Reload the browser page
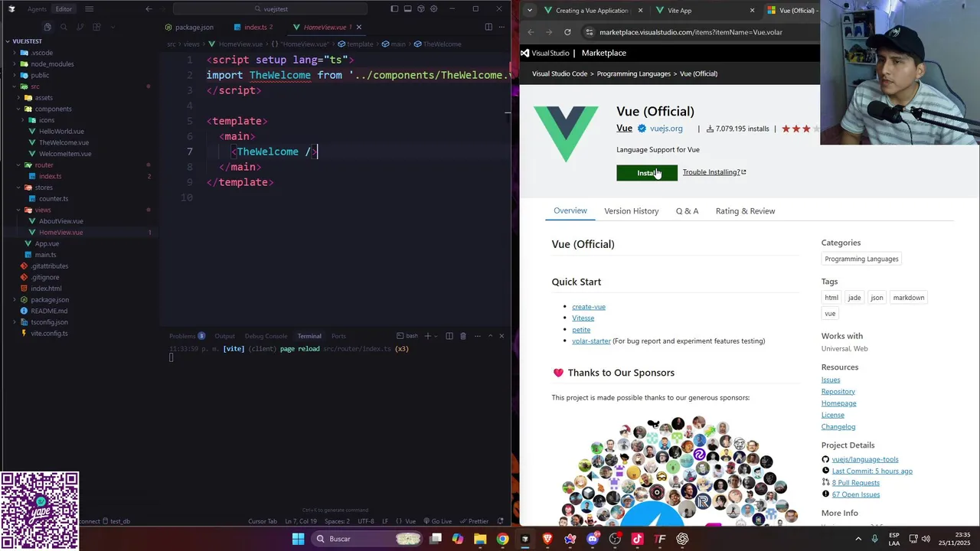The width and height of the screenshot is (980, 551). (567, 32)
